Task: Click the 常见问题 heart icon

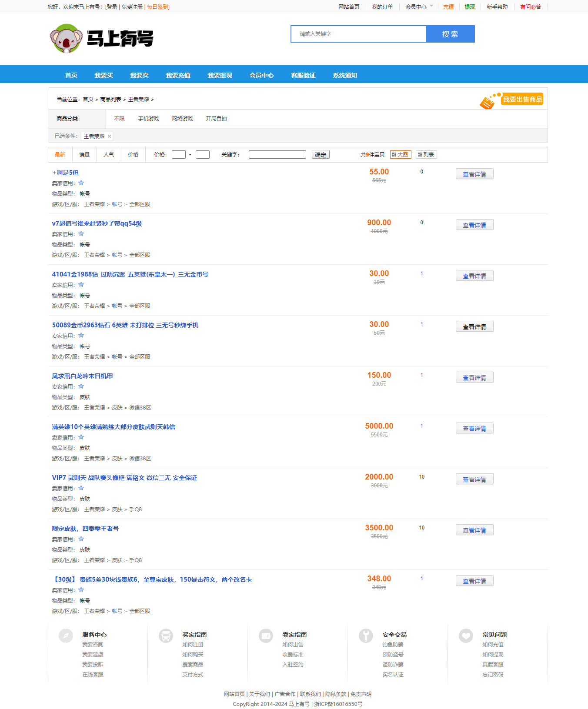Action: point(466,636)
